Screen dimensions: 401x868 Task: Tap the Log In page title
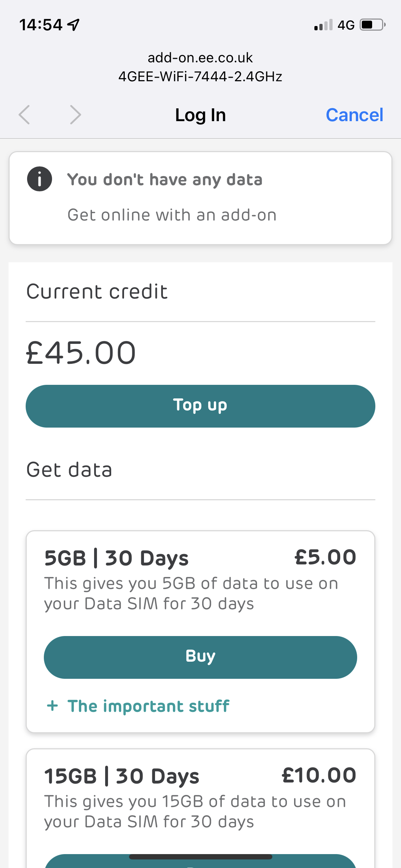click(x=200, y=115)
